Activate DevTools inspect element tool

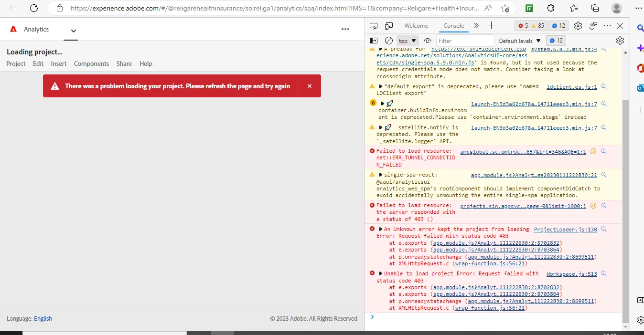pos(374,26)
